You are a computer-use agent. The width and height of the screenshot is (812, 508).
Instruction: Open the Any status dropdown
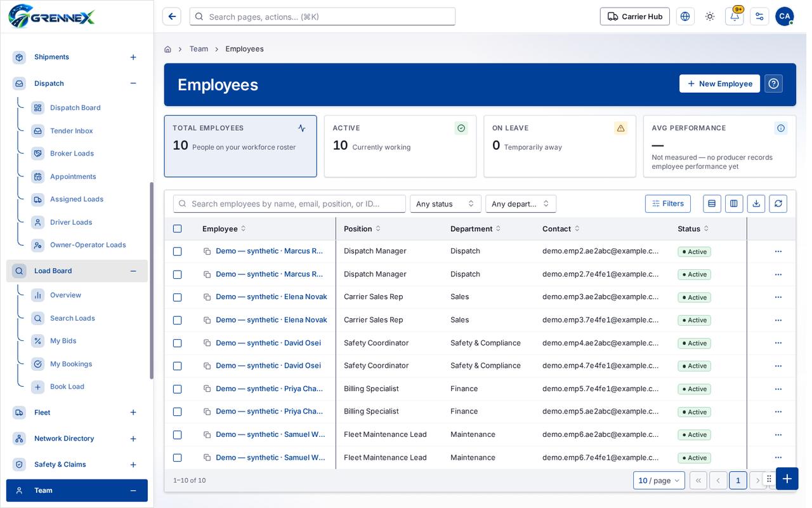click(x=445, y=204)
